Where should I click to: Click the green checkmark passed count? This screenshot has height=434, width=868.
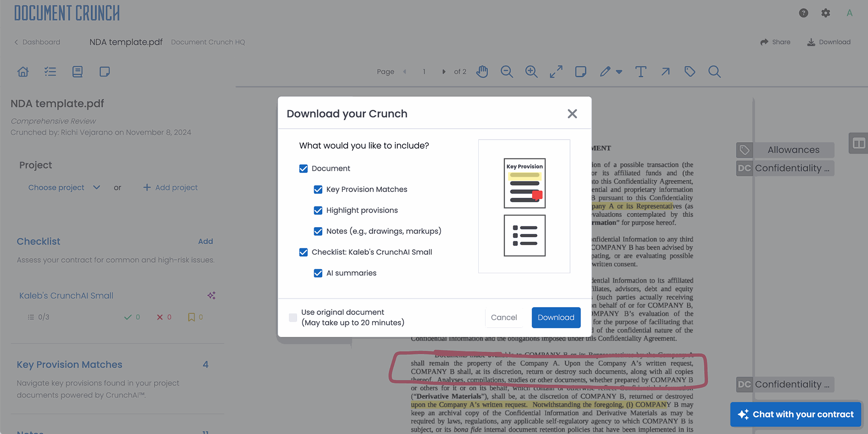click(132, 317)
